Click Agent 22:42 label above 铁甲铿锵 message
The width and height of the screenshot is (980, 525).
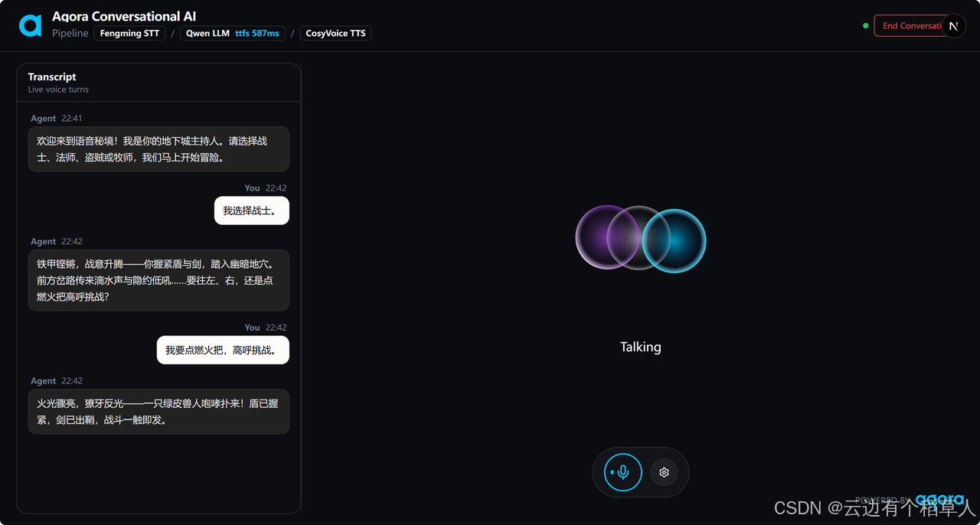(x=56, y=242)
